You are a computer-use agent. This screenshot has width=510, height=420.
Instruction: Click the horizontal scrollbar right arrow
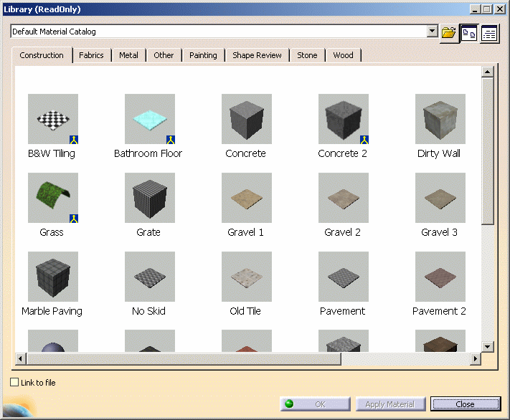click(474, 358)
